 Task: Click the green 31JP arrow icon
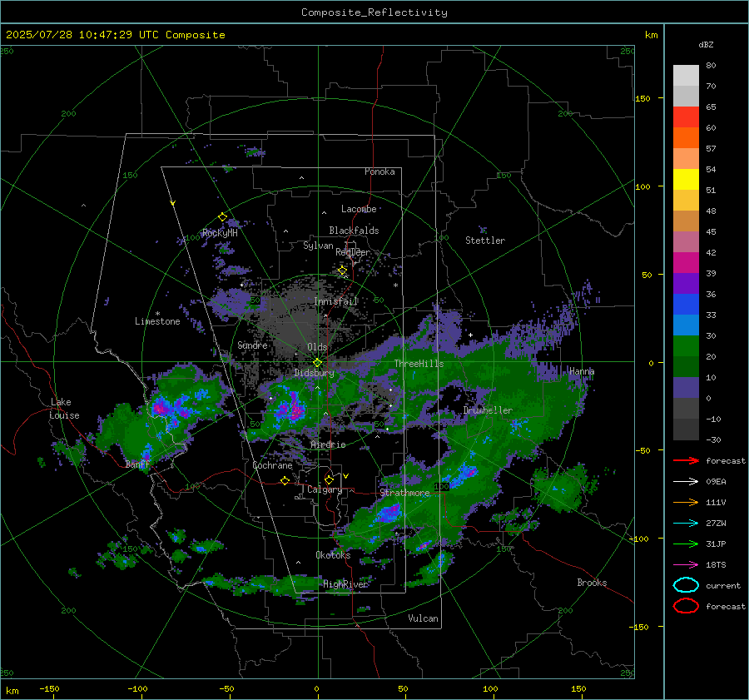coord(686,544)
